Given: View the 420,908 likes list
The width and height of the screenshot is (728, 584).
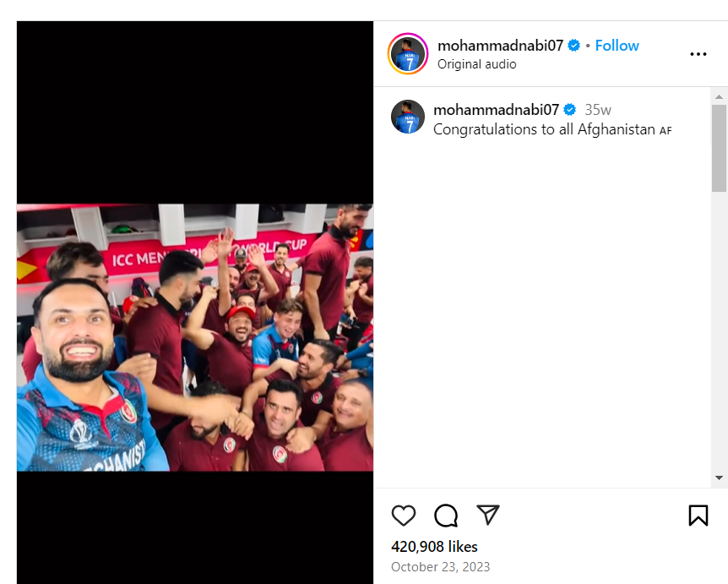Looking at the screenshot, I should (434, 547).
